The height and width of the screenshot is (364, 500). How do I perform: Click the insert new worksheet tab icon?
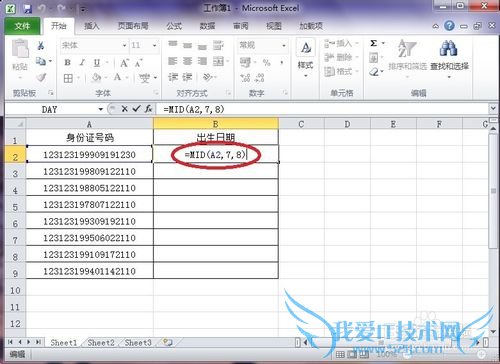(168, 342)
